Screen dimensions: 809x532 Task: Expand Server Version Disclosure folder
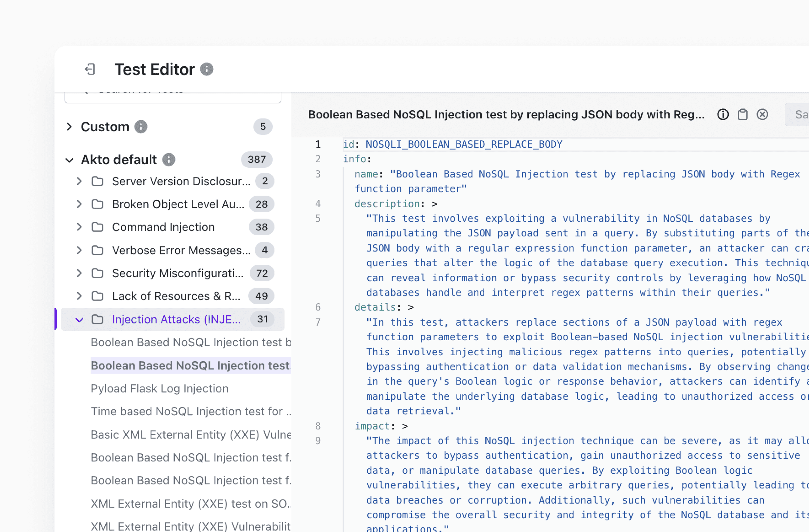point(79,181)
